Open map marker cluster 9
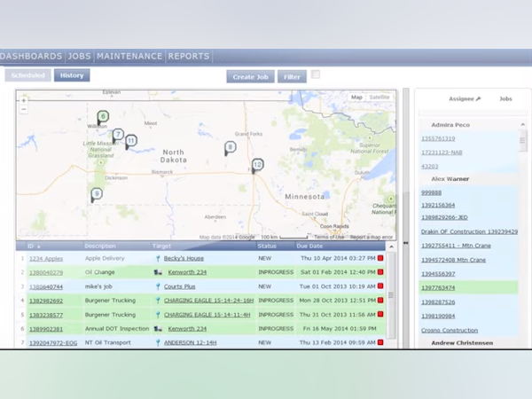Image resolution: width=532 pixels, height=399 pixels. coord(97,194)
